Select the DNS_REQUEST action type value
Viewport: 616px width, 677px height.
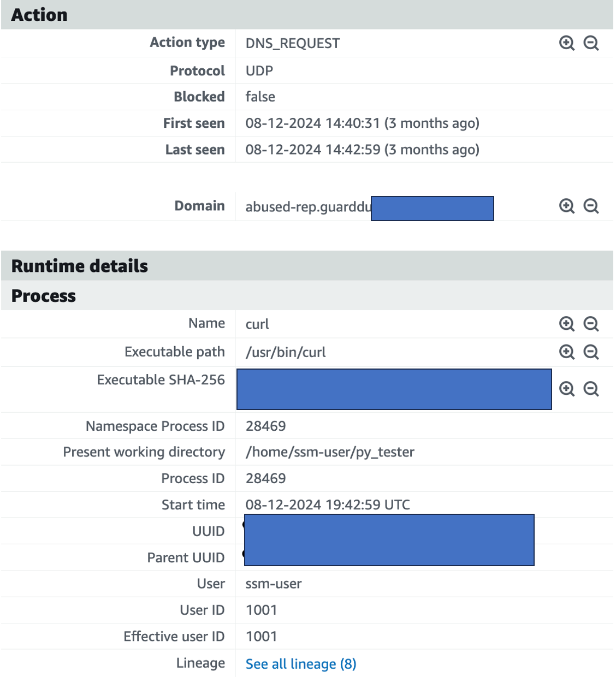(292, 43)
